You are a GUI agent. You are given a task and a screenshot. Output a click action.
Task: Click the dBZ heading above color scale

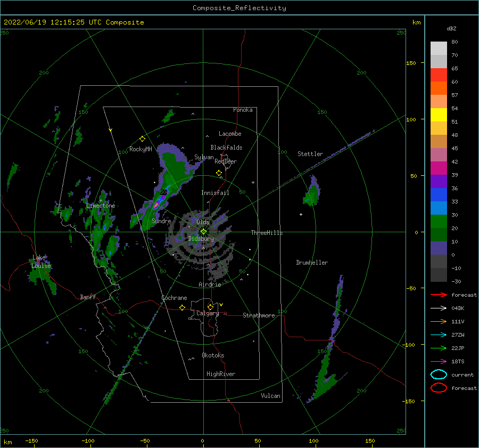point(451,28)
